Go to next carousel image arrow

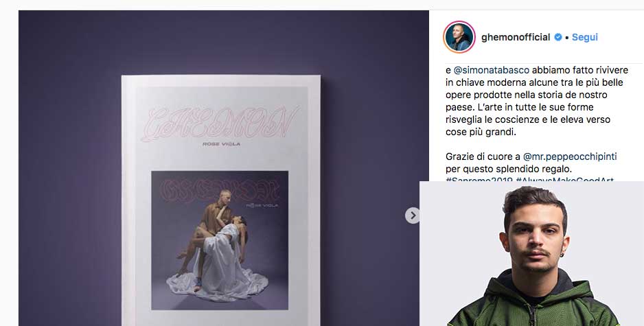click(413, 215)
